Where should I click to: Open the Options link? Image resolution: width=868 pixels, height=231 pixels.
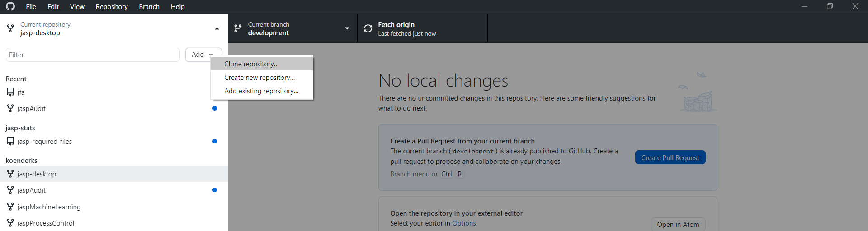464,223
